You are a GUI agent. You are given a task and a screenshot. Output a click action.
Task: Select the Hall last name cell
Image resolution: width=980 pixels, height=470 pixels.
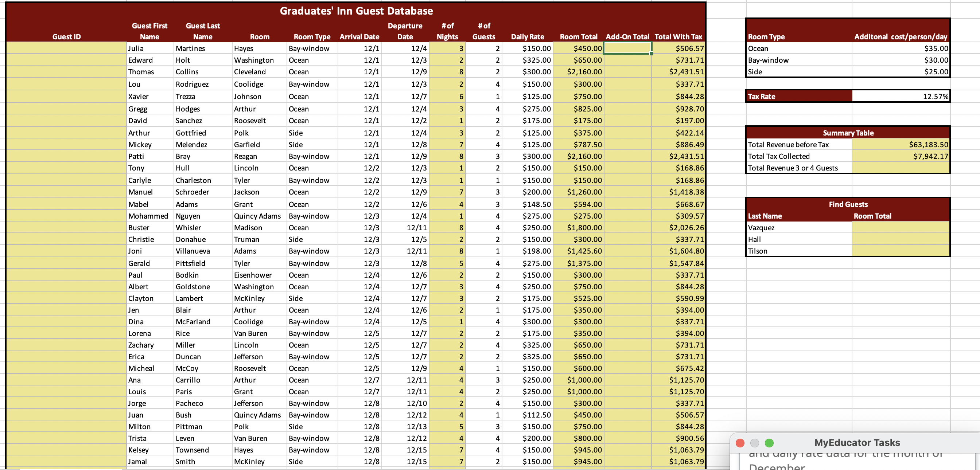click(798, 240)
